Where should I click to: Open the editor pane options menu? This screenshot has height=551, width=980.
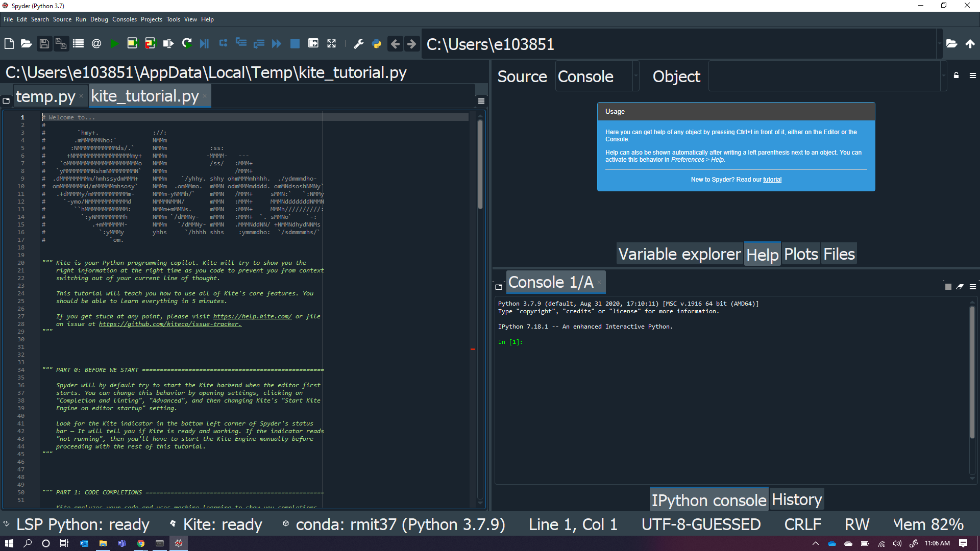click(481, 101)
